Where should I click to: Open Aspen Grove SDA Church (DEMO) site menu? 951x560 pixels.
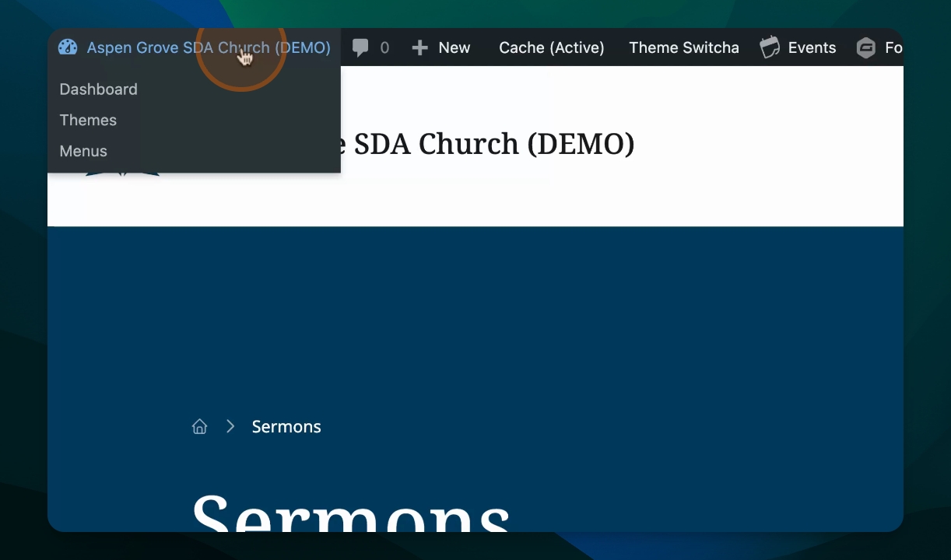209,47
